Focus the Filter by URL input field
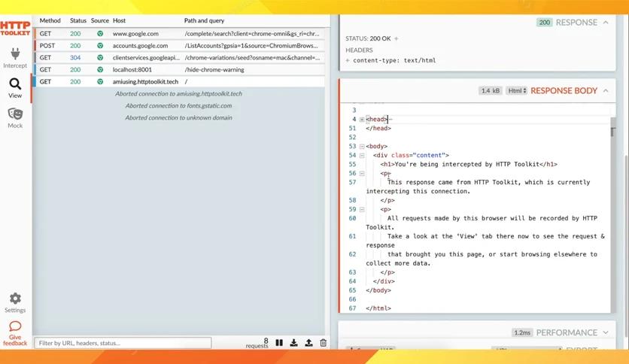This screenshot has width=629, height=364. (x=123, y=343)
